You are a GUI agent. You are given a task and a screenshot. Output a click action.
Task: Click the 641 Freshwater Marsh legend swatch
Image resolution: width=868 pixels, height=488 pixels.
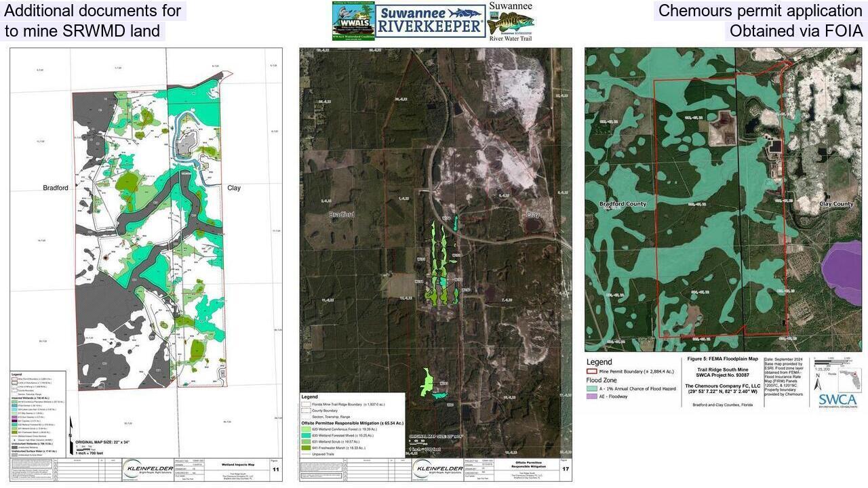pos(306,448)
